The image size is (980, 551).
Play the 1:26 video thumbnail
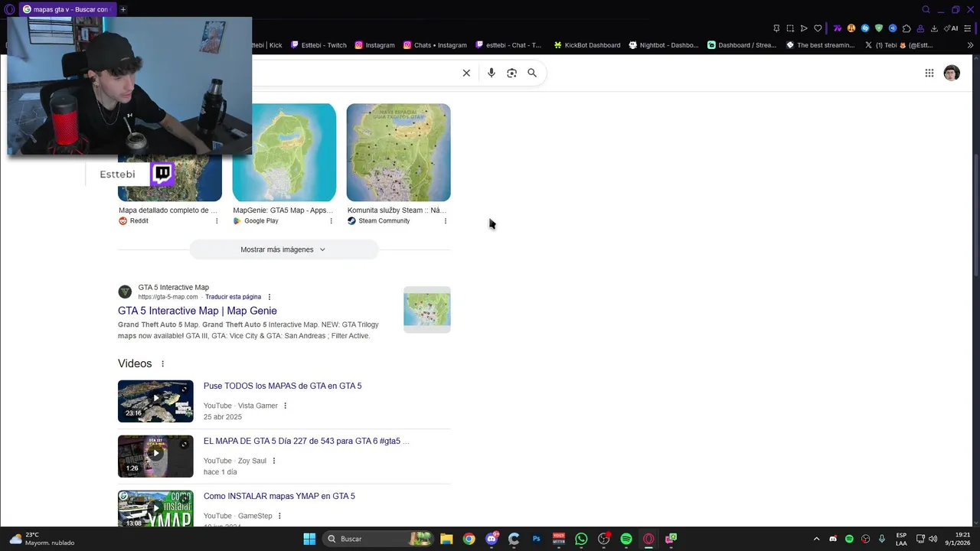155,456
